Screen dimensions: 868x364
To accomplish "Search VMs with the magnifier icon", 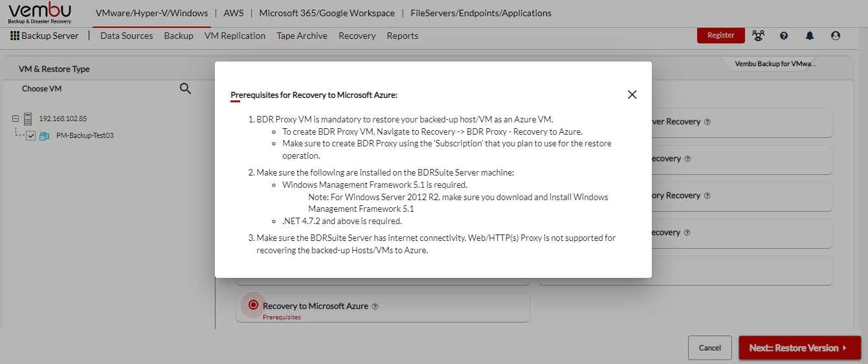I will (x=185, y=89).
